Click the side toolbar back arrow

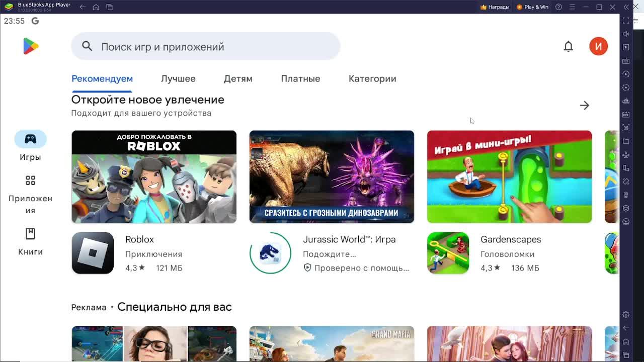(x=626, y=328)
